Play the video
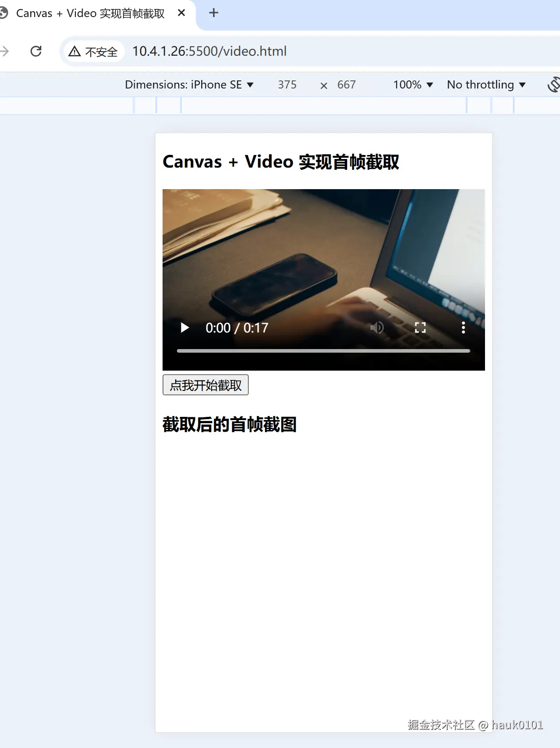560x748 pixels. click(185, 328)
